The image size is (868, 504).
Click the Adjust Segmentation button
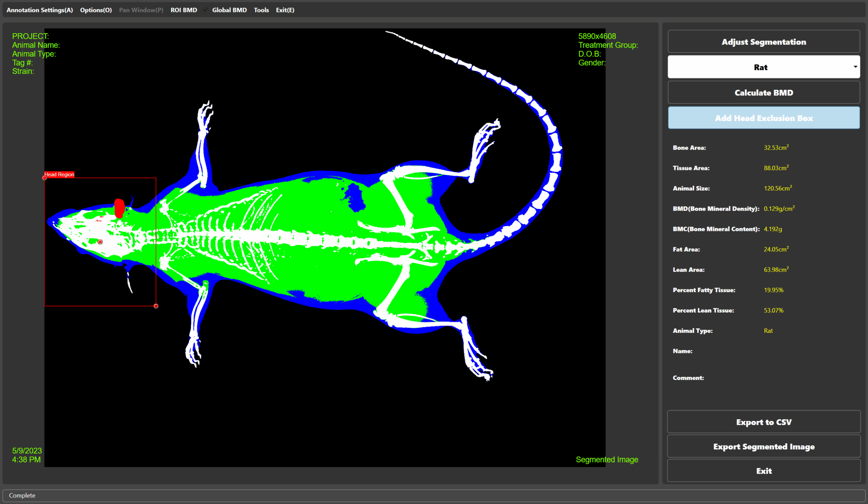764,42
